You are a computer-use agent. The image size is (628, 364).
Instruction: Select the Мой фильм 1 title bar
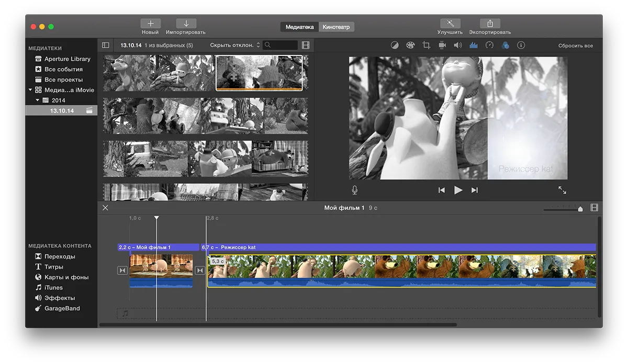[x=158, y=247]
